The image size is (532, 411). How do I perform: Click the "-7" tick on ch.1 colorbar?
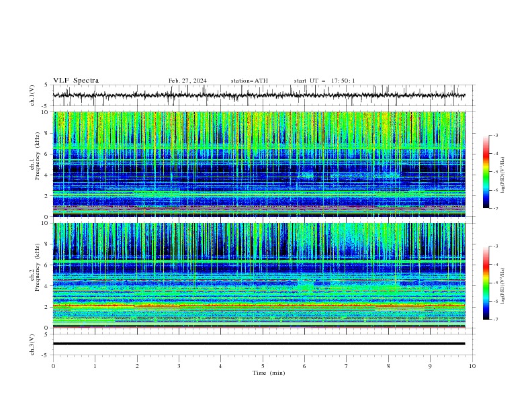coord(496,208)
